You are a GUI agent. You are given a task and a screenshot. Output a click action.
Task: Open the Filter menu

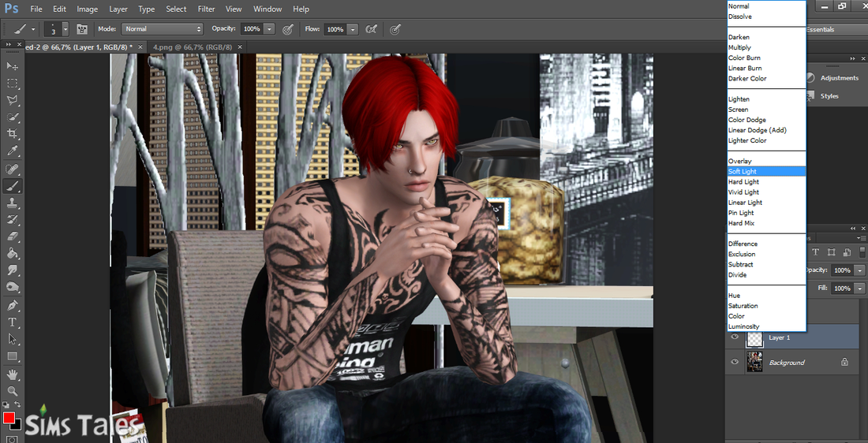tap(207, 9)
